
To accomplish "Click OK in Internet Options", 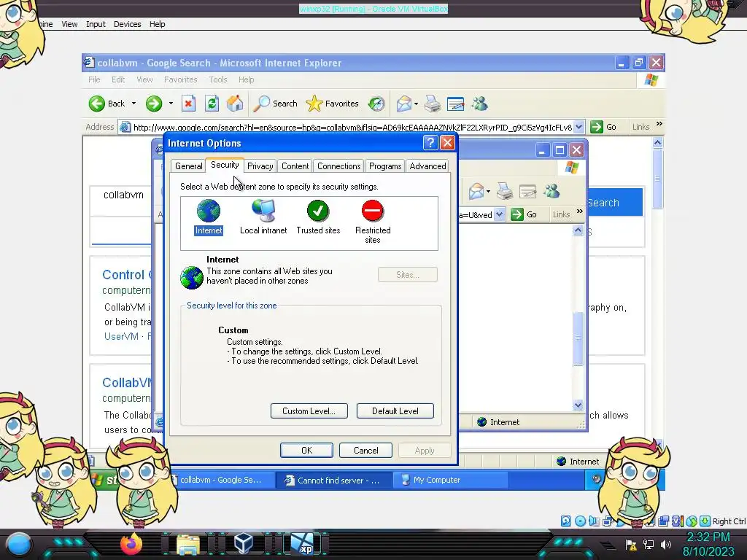I will click(x=306, y=451).
